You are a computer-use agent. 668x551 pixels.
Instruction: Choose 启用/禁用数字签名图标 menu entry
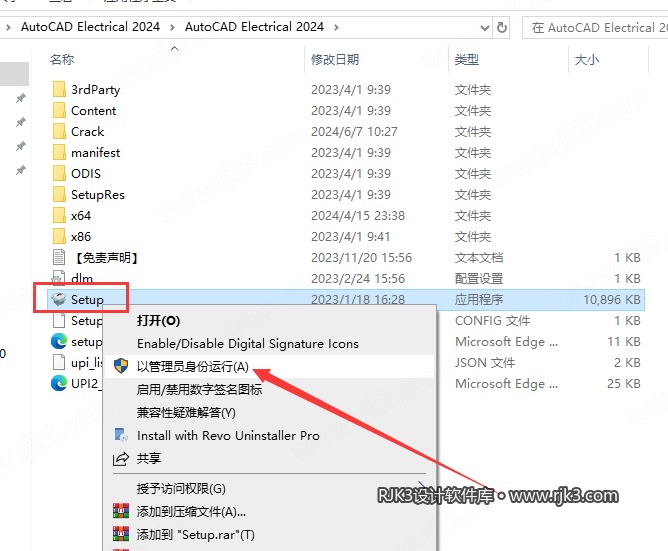coord(199,389)
